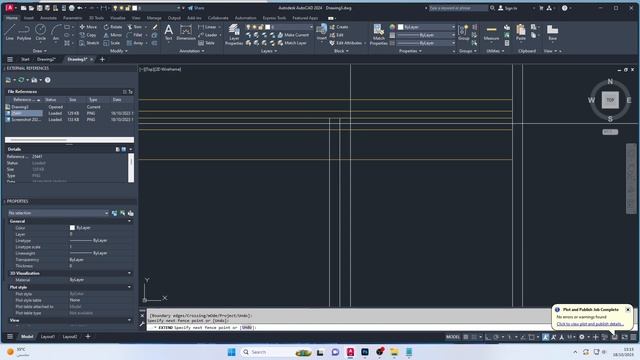
Task: Expand the Modify panel dropdown
Action: (119, 51)
